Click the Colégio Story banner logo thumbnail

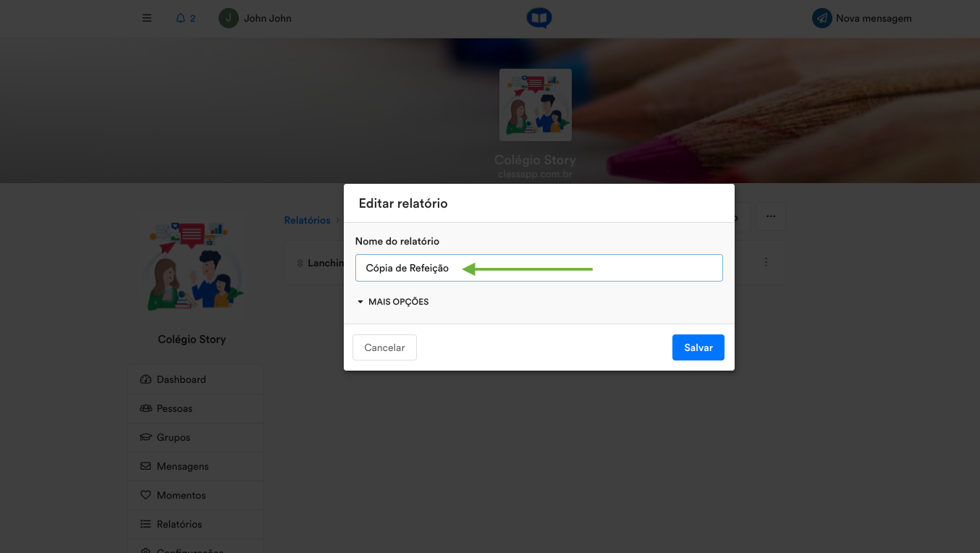tap(536, 105)
